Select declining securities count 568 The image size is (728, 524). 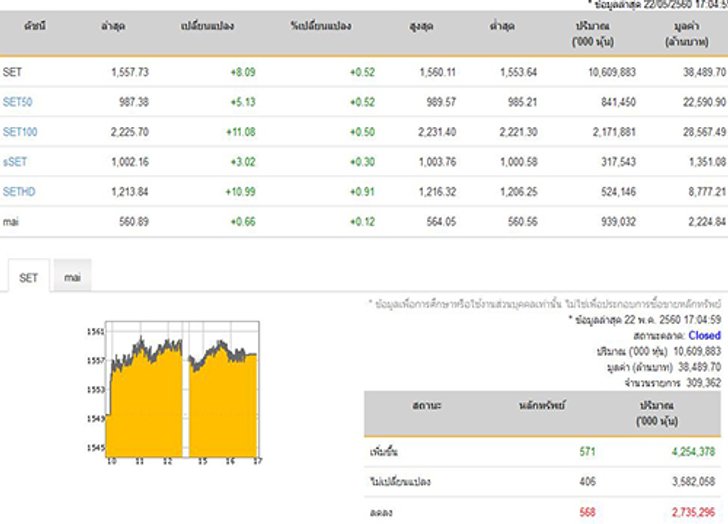[x=587, y=512]
